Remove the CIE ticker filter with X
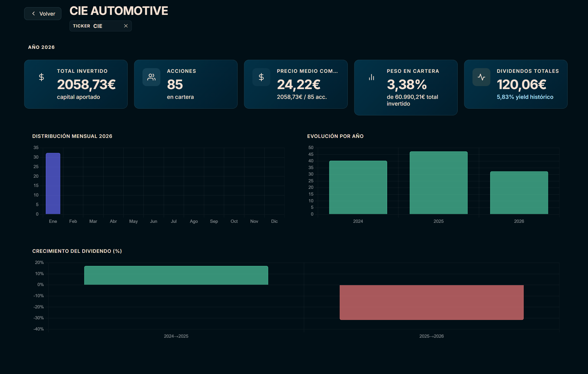The height and width of the screenshot is (374, 588). (126, 26)
